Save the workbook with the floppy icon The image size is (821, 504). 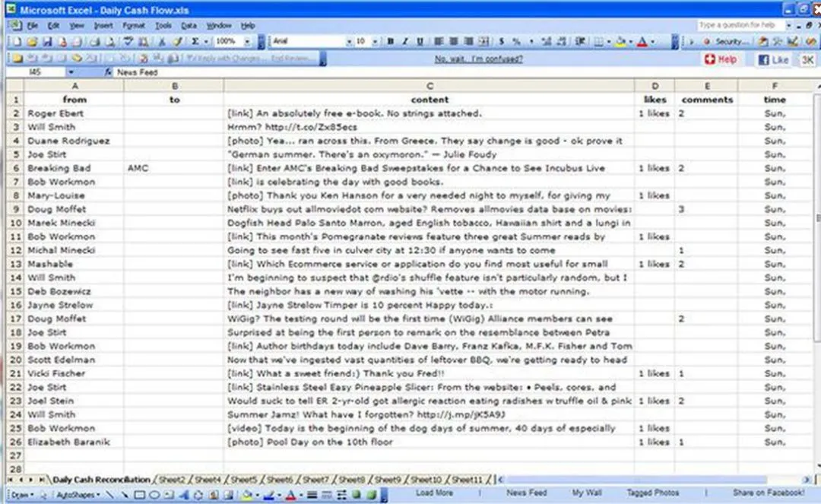(47, 41)
